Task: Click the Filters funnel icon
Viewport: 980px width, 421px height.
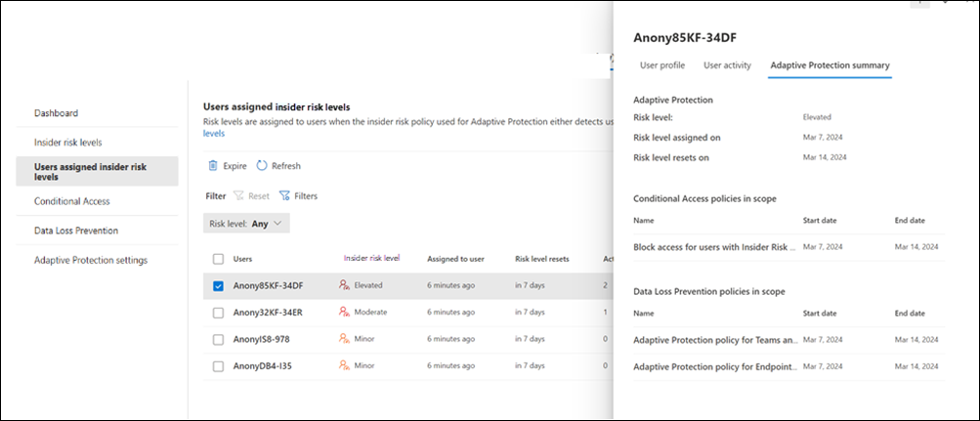Action: pyautogui.click(x=284, y=195)
